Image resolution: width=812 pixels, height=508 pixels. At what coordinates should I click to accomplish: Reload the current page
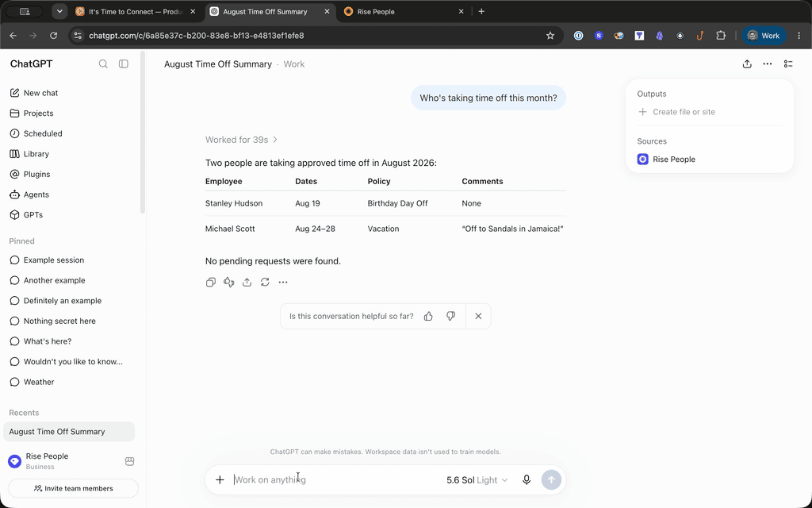53,35
